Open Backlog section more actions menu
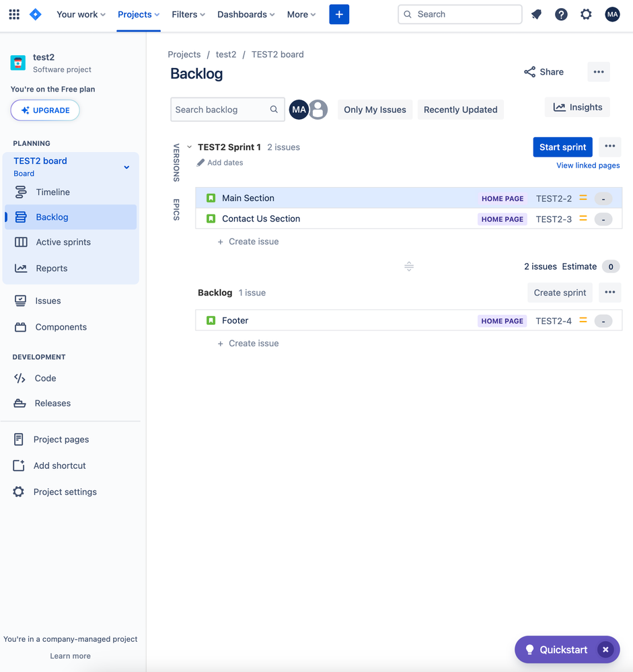 pos(610,293)
